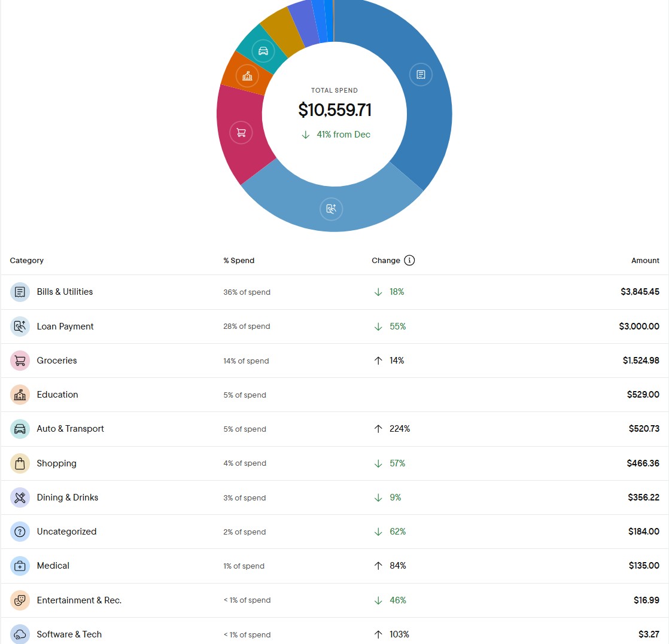Click the 103% change value
Image resolution: width=669 pixels, height=644 pixels.
(399, 634)
